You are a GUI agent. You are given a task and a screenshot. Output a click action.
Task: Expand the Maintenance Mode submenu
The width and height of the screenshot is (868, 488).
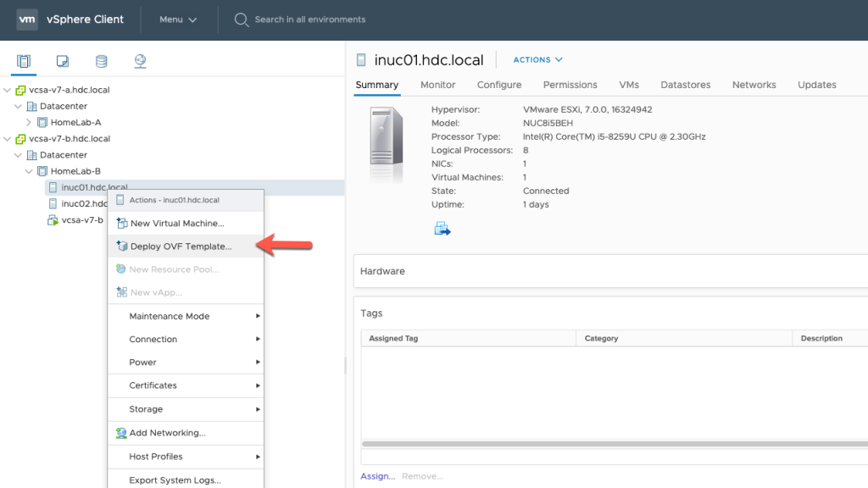[186, 316]
